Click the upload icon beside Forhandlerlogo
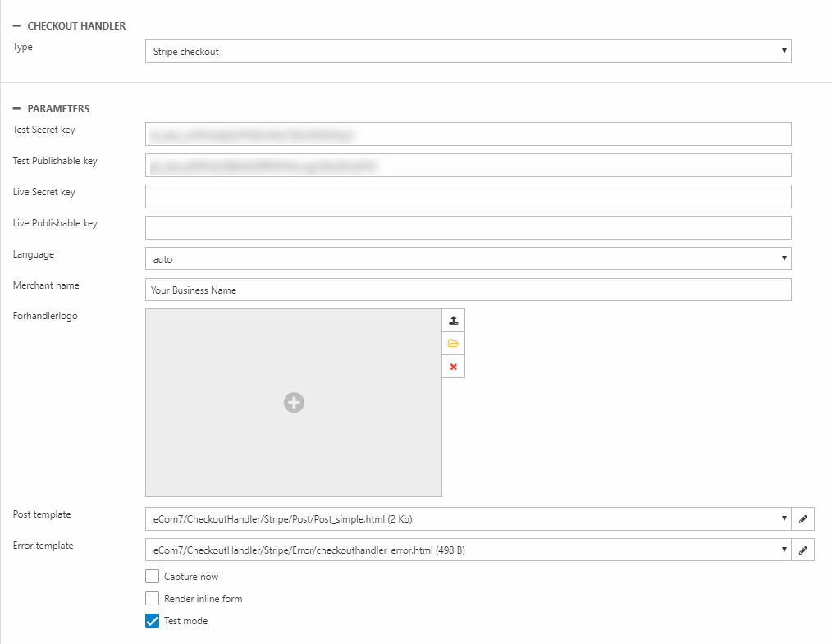The height and width of the screenshot is (644, 832). [453, 321]
